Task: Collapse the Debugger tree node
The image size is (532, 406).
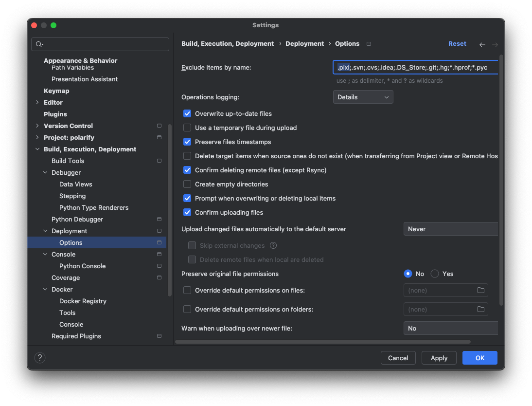Action: coord(45,172)
